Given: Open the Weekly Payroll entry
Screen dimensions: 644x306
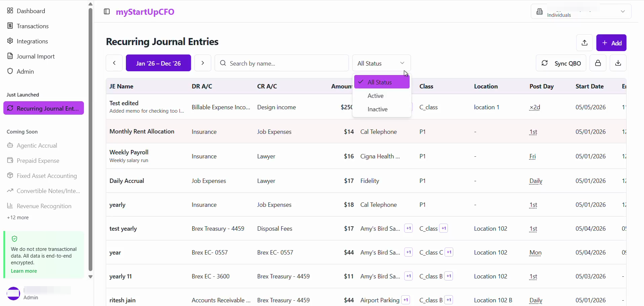Looking at the screenshot, I should [129, 152].
